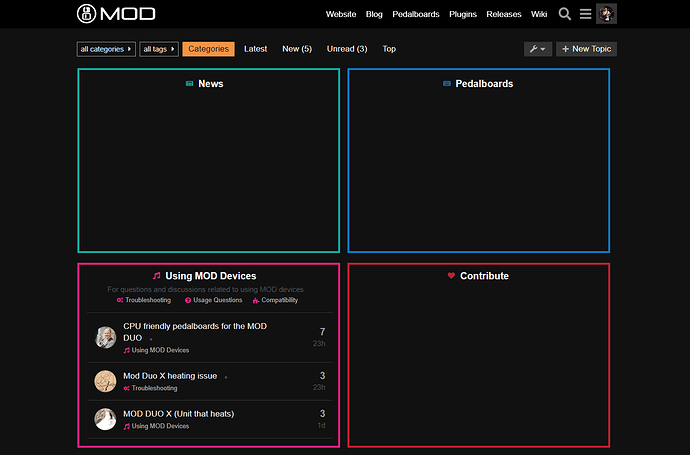Screen dimensions: 690x455
Task: Click reply count 7 on CPU friendly pedalboards
Action: (322, 332)
